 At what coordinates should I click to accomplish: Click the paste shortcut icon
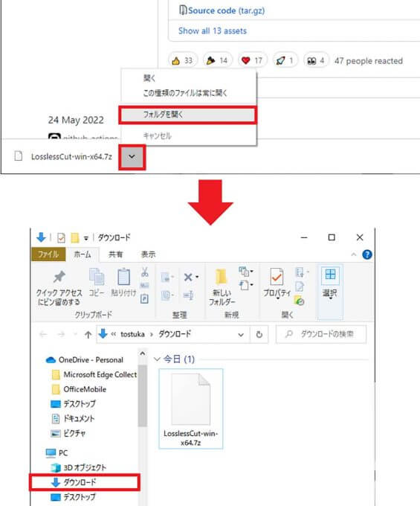145,299
